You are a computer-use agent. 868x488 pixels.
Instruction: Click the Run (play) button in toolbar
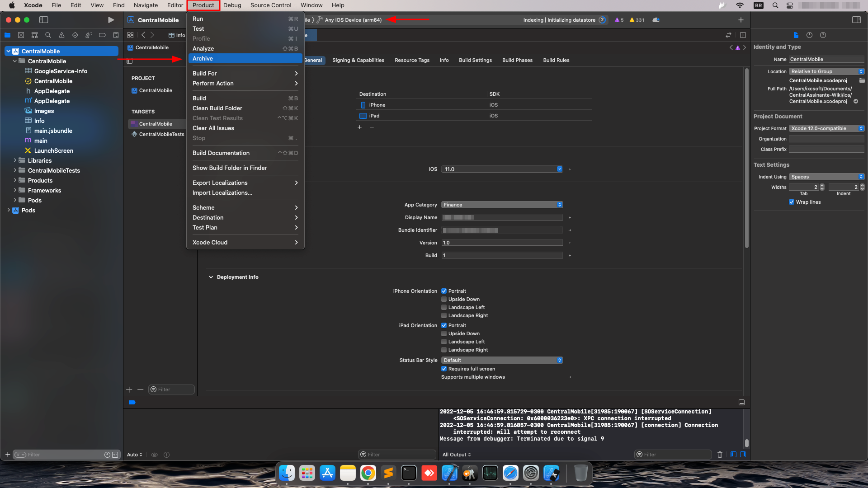pos(111,20)
